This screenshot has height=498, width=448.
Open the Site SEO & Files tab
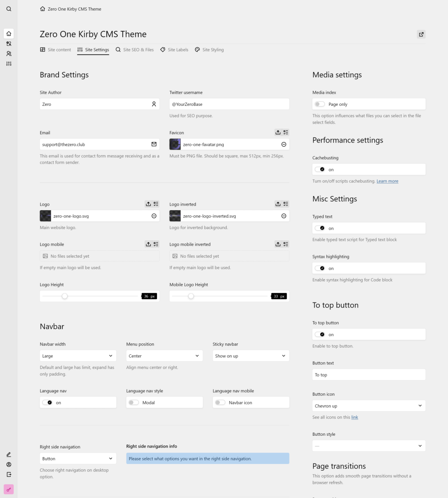(x=134, y=50)
